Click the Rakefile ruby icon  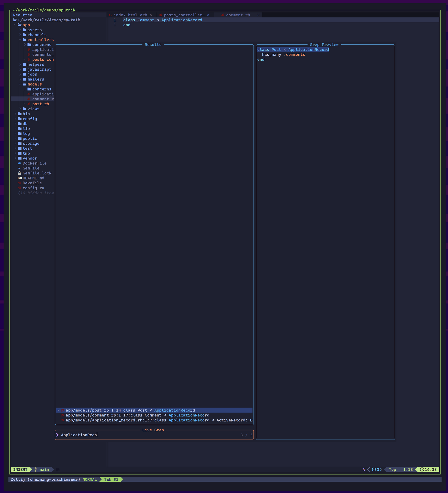coord(20,183)
